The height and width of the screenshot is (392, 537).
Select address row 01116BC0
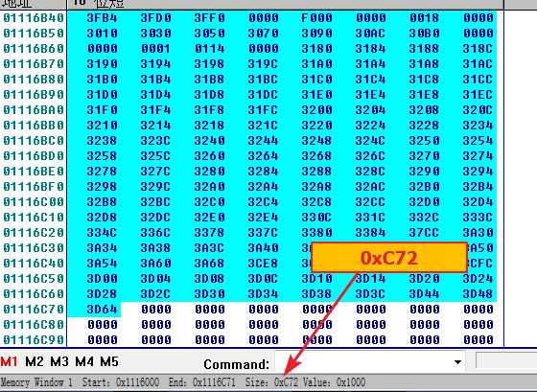[34, 141]
